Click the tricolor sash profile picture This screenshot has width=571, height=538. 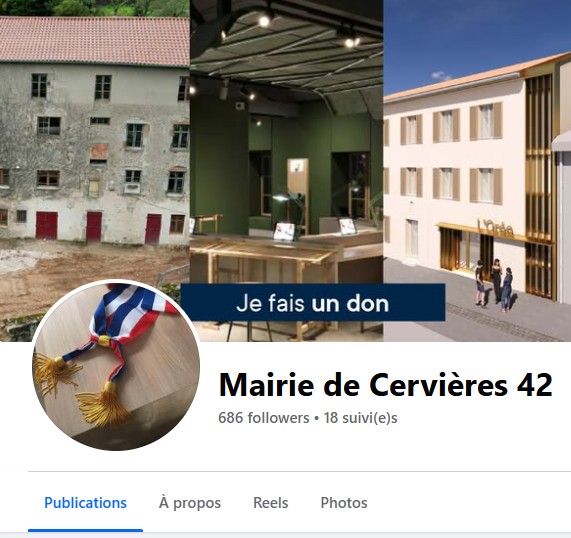(116, 365)
